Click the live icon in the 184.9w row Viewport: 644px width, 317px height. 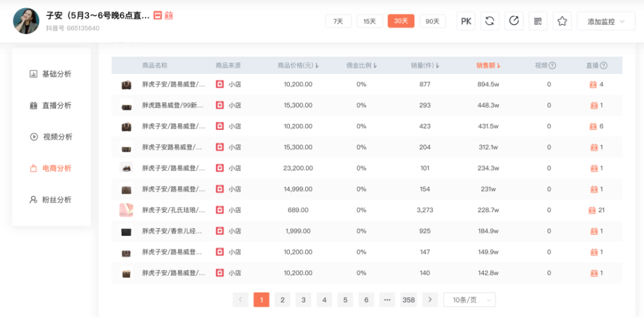coord(594,231)
